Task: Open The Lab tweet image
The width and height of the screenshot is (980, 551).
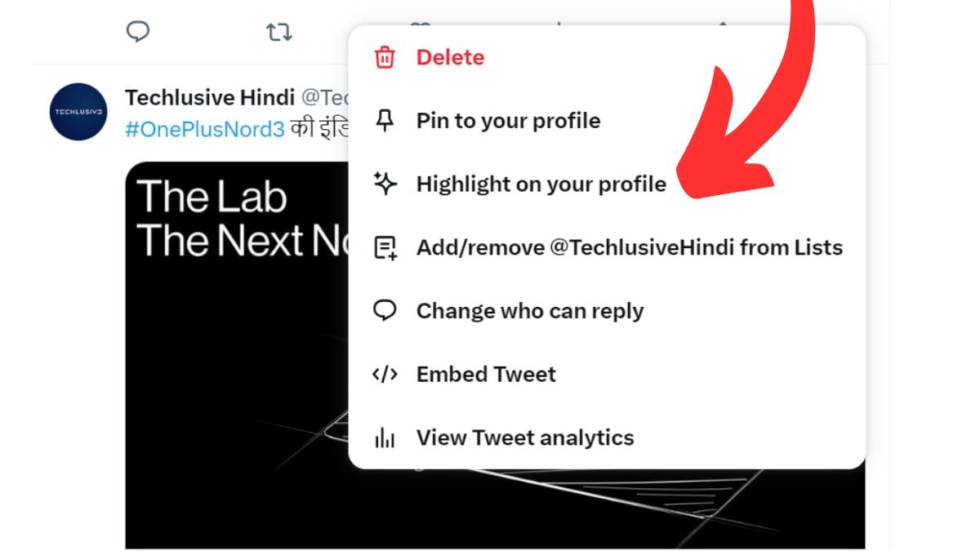Action: tap(237, 355)
